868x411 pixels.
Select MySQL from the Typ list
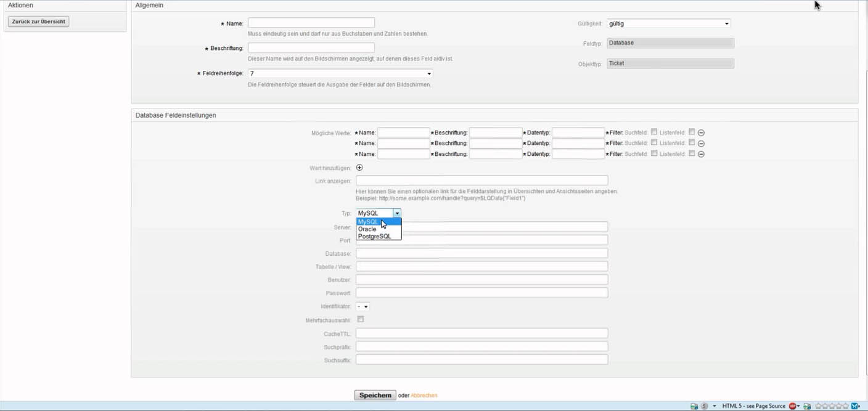pyautogui.click(x=379, y=222)
